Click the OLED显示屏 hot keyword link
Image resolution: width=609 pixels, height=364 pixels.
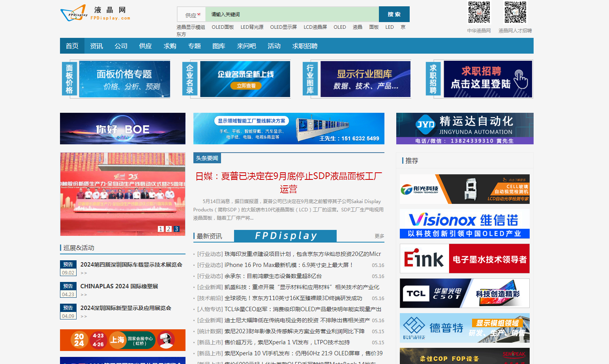pos(283,27)
